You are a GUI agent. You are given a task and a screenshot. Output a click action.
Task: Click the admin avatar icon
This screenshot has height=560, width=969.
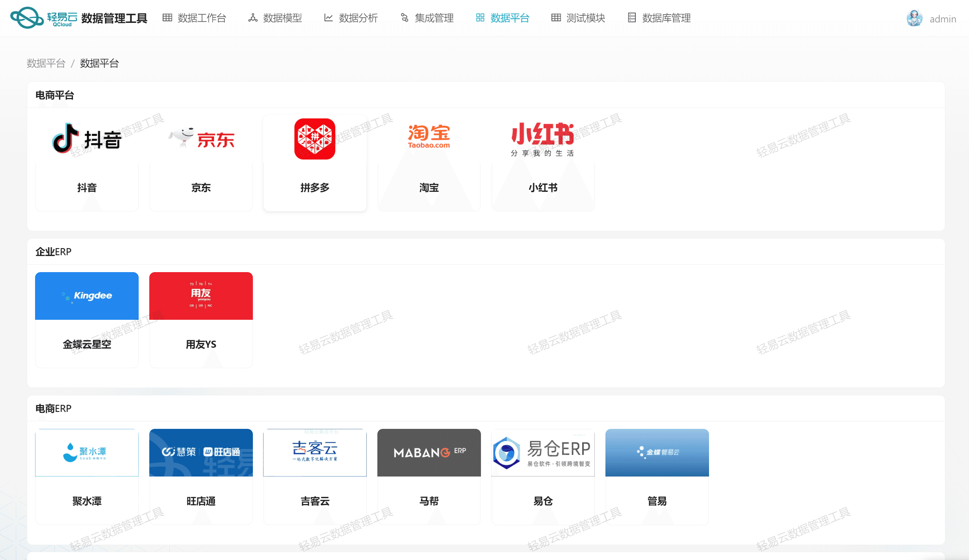914,19
